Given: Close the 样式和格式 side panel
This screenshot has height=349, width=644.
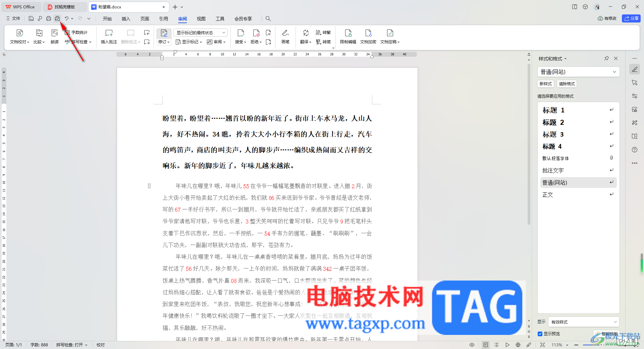Looking at the screenshot, I should [616, 58].
